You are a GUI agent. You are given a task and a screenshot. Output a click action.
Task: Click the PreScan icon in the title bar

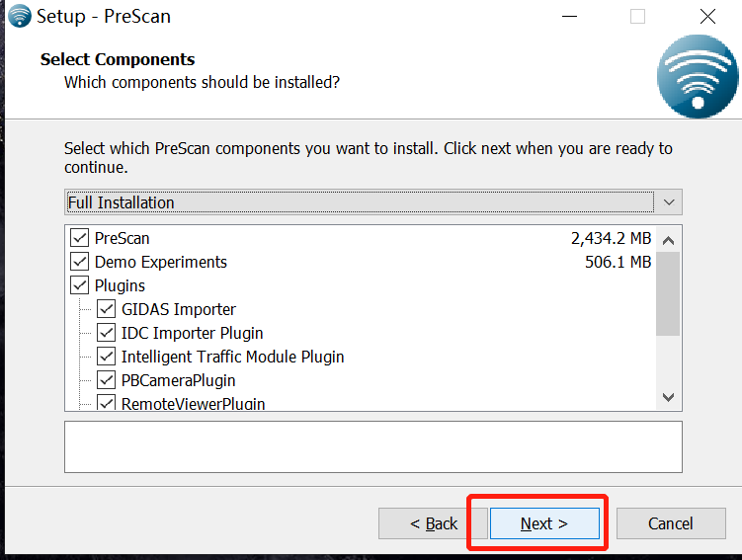tap(20, 16)
